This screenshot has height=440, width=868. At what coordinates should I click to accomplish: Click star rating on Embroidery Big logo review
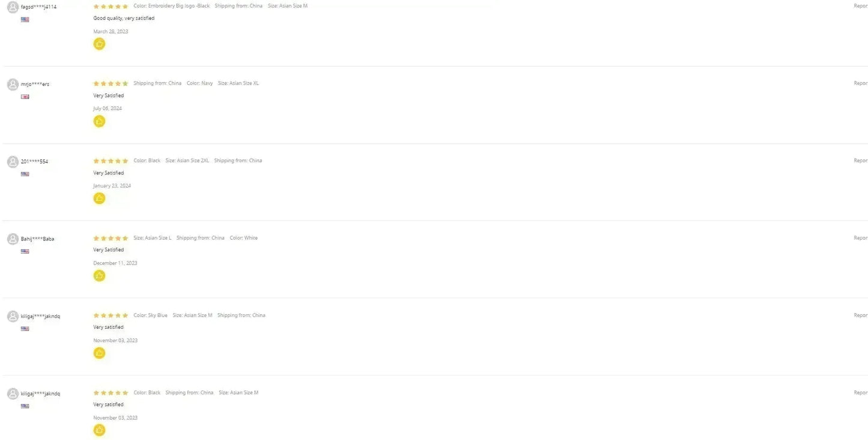(111, 7)
